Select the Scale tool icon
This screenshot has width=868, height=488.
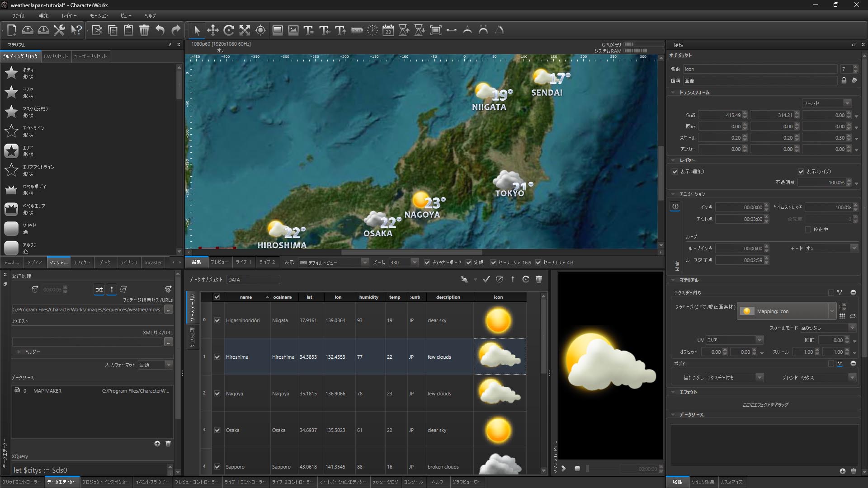coord(245,30)
